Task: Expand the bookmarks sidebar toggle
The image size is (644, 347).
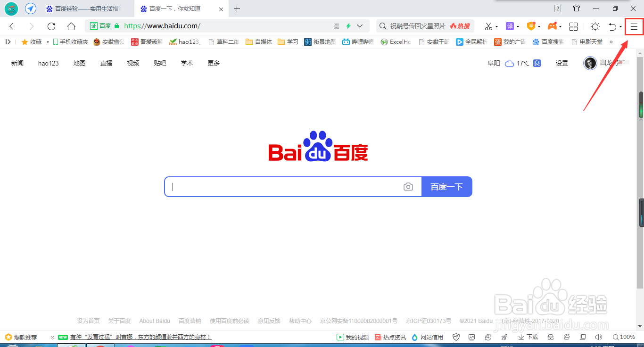Action: (x=8, y=41)
